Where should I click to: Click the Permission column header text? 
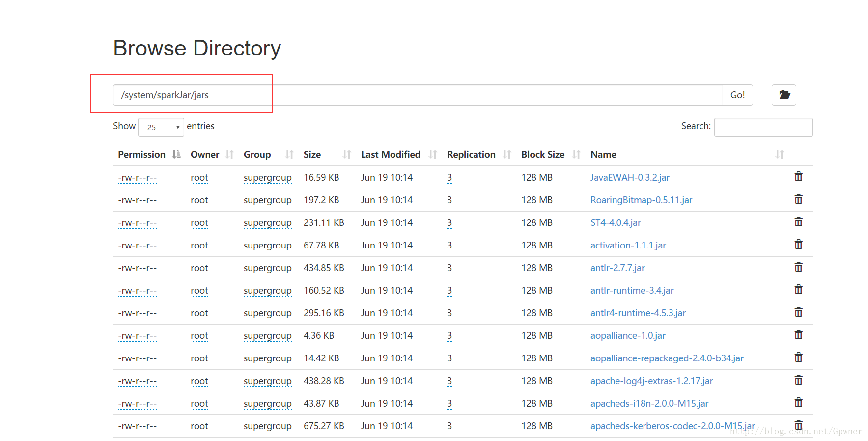click(141, 154)
